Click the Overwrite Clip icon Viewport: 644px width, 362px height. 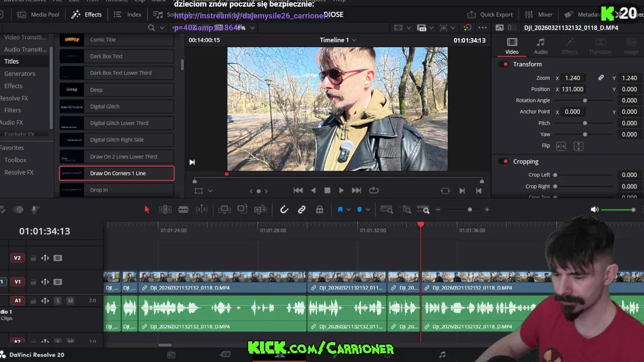[x=243, y=210]
